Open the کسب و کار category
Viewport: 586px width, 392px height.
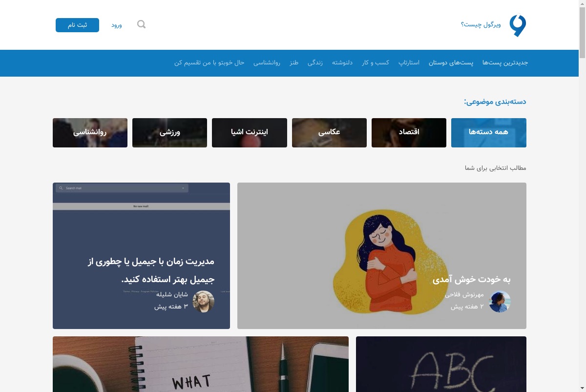click(376, 62)
